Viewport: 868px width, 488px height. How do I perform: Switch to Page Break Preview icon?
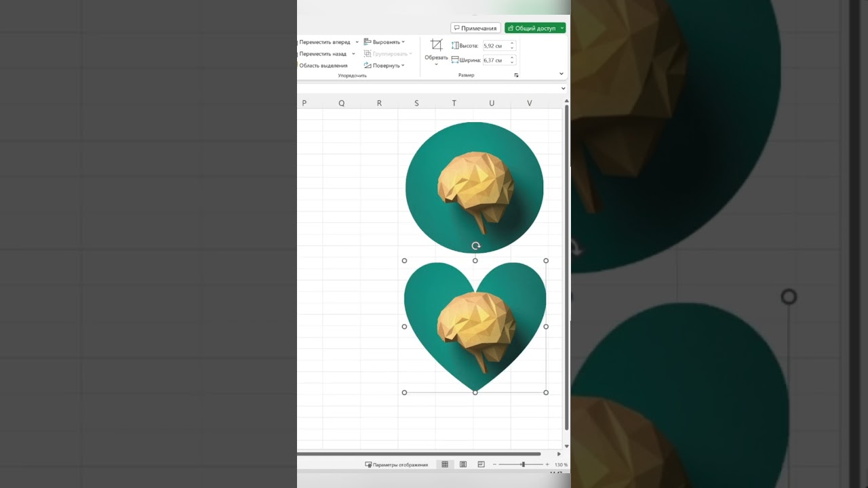tap(481, 464)
